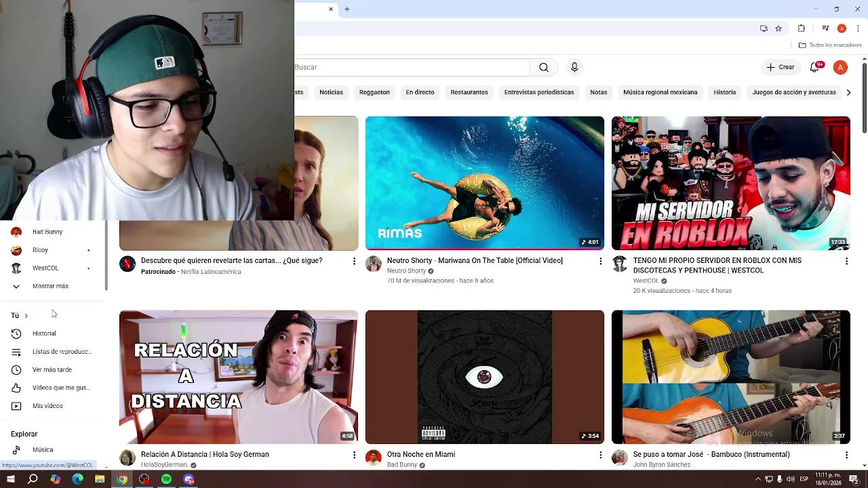Select the Restaurantes filter chip
The image size is (868, 488).
tap(469, 92)
